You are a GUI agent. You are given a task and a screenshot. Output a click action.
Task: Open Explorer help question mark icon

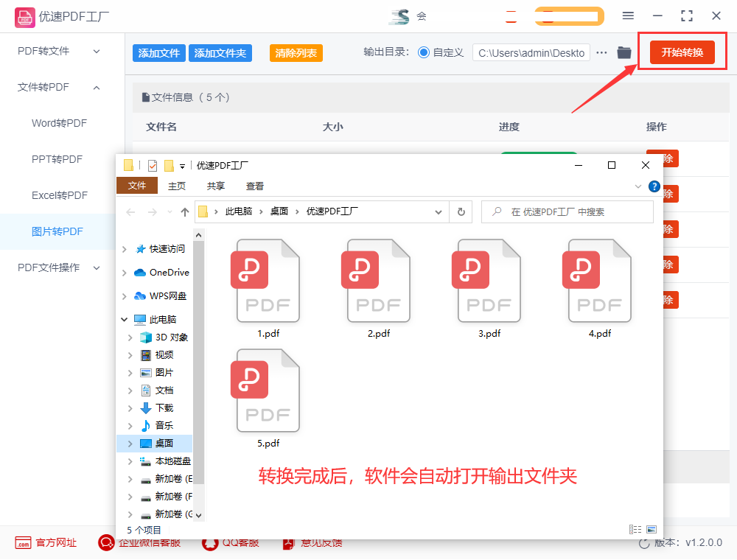[x=654, y=186]
